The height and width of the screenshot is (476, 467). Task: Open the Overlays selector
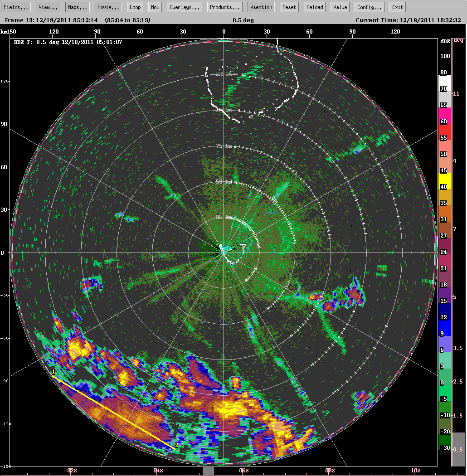click(184, 7)
